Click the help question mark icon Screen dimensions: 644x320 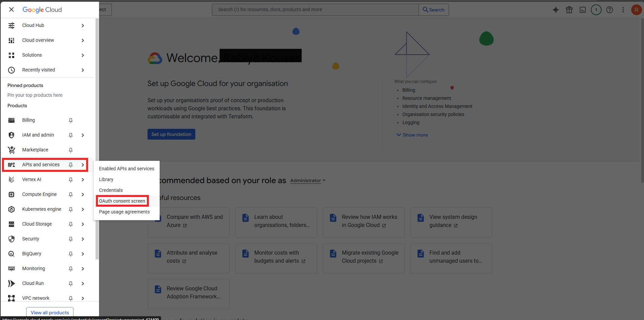coord(609,9)
